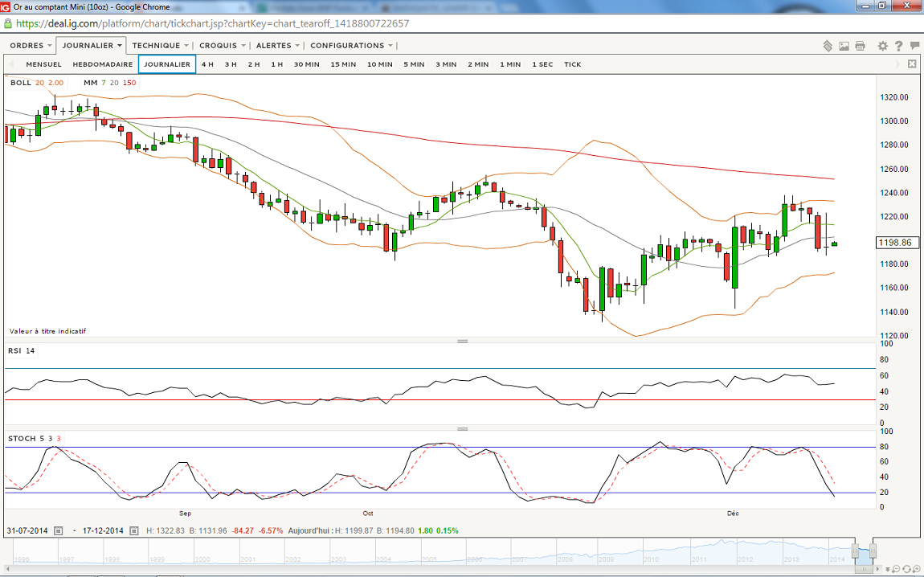The width and height of the screenshot is (924, 577).
Task: Click the 1320.00 price axis label
Action: click(x=894, y=97)
